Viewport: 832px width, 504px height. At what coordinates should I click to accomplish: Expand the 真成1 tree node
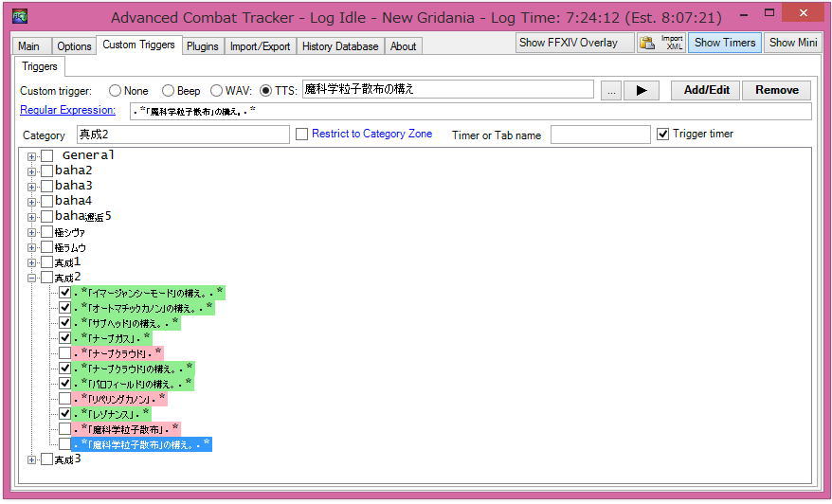click(32, 262)
